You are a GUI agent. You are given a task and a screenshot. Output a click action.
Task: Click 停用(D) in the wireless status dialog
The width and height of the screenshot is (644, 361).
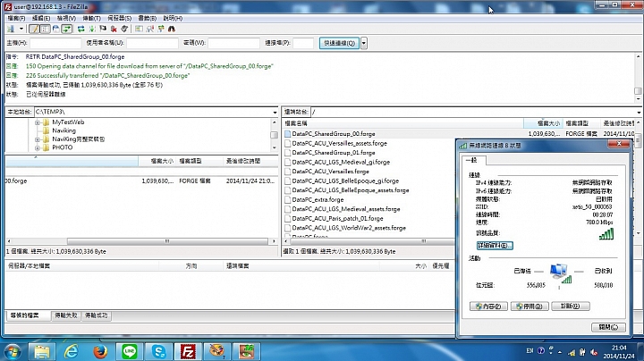tap(530, 306)
